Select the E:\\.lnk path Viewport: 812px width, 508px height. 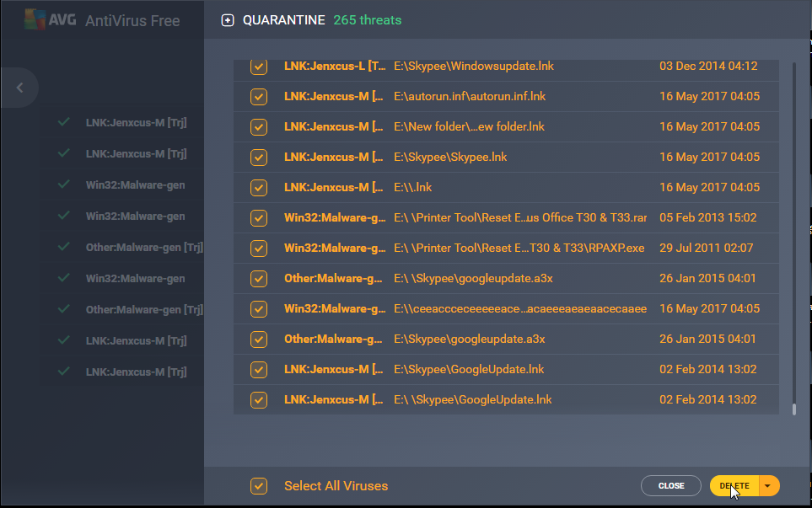tap(412, 187)
